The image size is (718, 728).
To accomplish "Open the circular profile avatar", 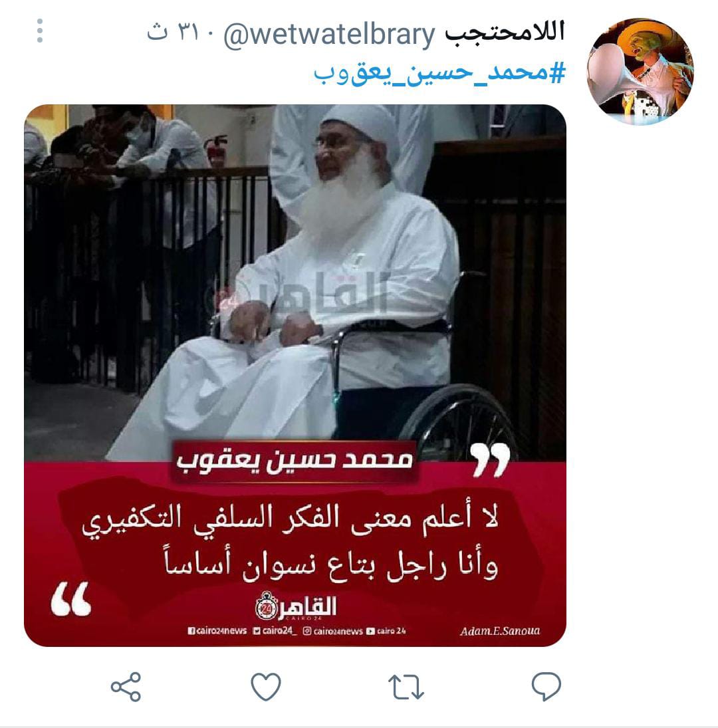I will [640, 72].
